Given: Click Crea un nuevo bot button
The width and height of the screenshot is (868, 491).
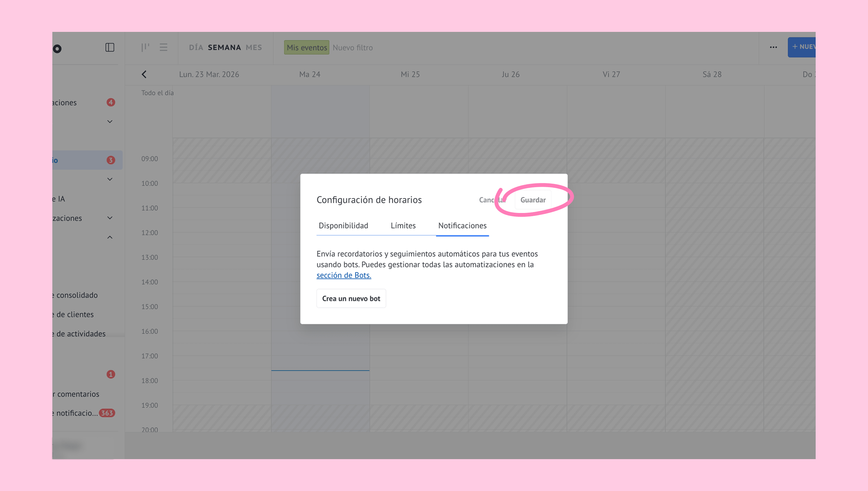Looking at the screenshot, I should (351, 298).
